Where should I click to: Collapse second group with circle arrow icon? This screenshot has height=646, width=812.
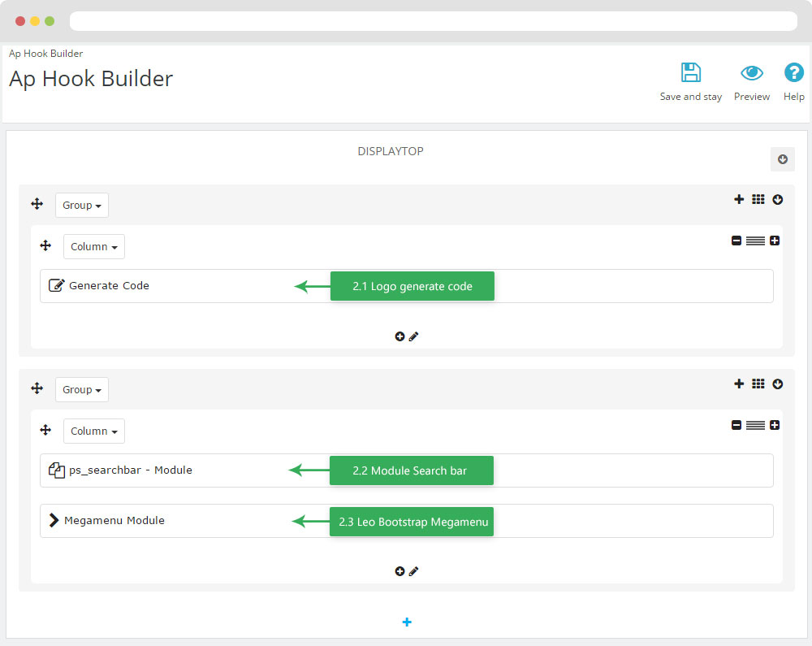777,384
